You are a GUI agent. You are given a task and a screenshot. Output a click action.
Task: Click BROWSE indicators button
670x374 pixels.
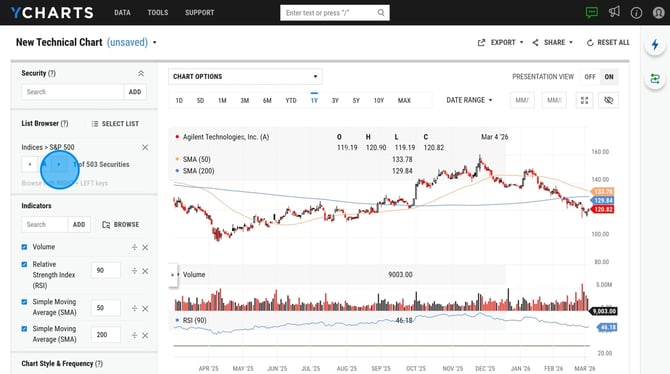[x=120, y=224]
